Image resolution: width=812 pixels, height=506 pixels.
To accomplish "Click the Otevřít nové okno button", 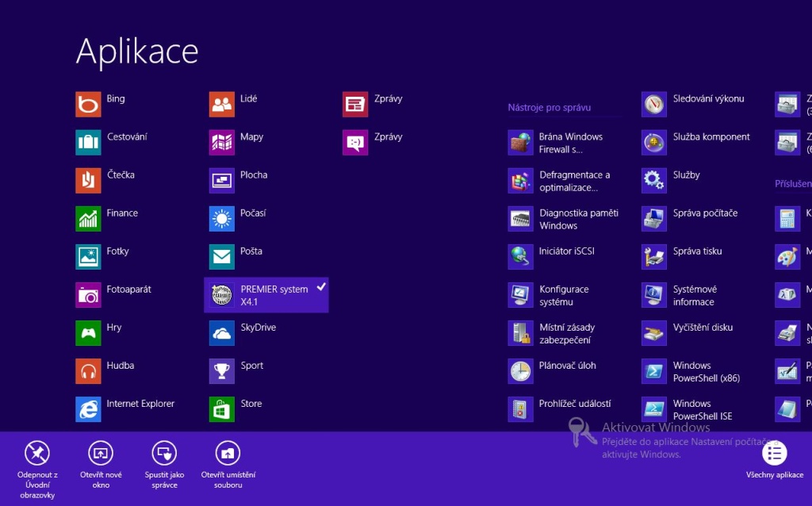I will [x=101, y=465].
